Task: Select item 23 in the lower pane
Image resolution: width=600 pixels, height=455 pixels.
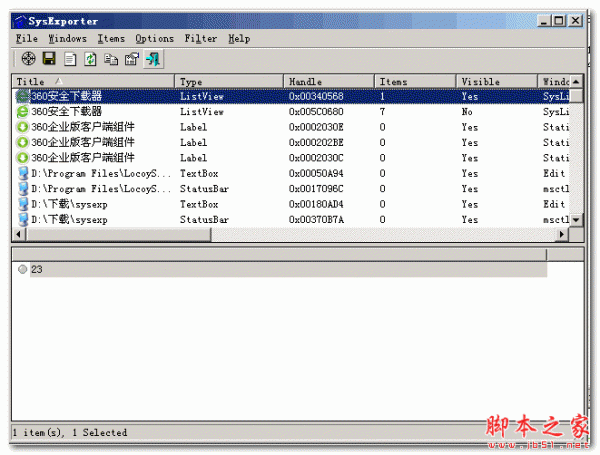Action: 288,269
